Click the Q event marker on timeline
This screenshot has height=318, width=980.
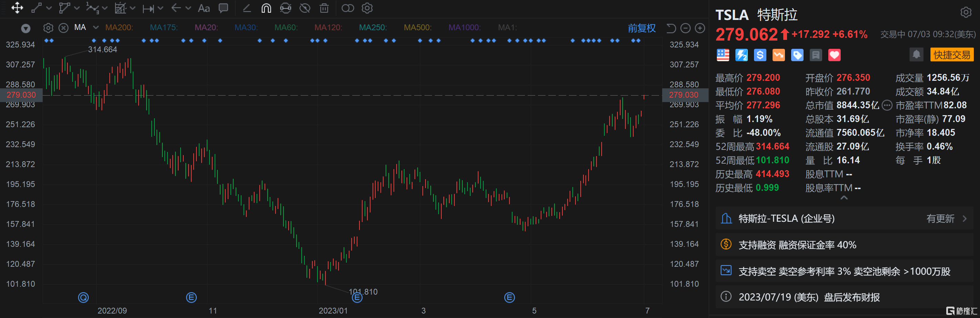83,297
